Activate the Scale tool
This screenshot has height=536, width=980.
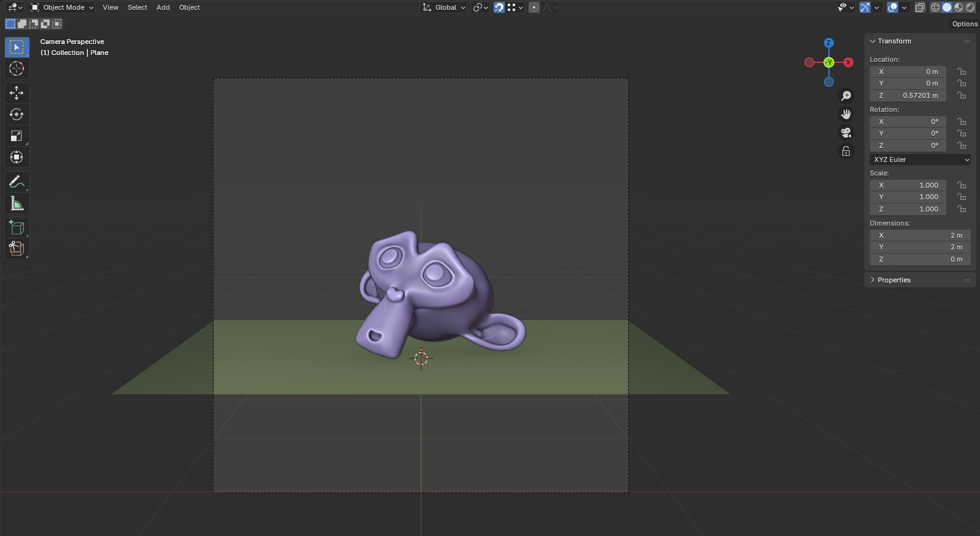pyautogui.click(x=17, y=136)
